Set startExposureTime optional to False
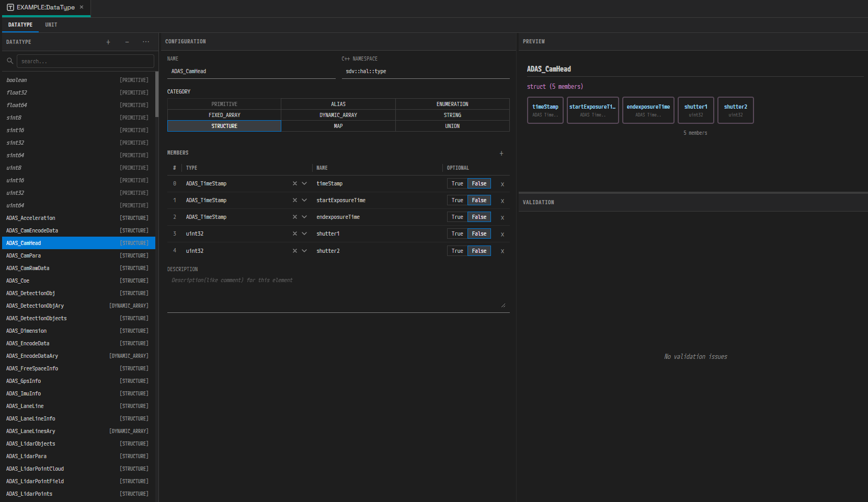 click(479, 200)
